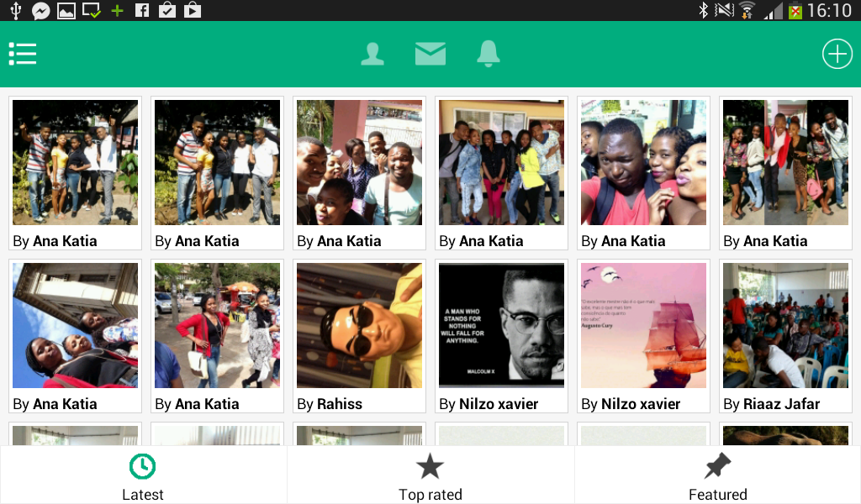Open the navigation list menu icon

click(23, 54)
